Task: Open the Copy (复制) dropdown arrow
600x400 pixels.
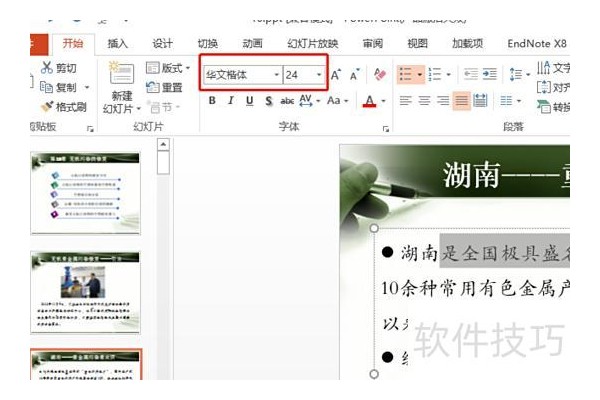Action: click(x=87, y=87)
